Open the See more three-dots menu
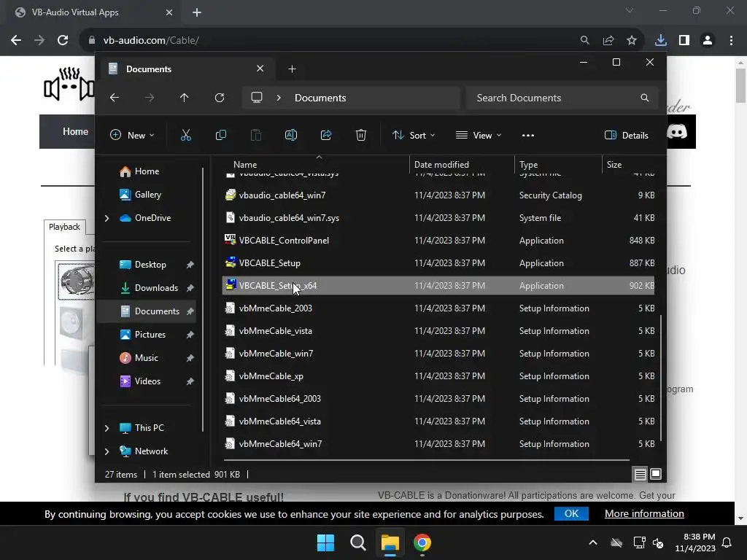 coord(528,135)
